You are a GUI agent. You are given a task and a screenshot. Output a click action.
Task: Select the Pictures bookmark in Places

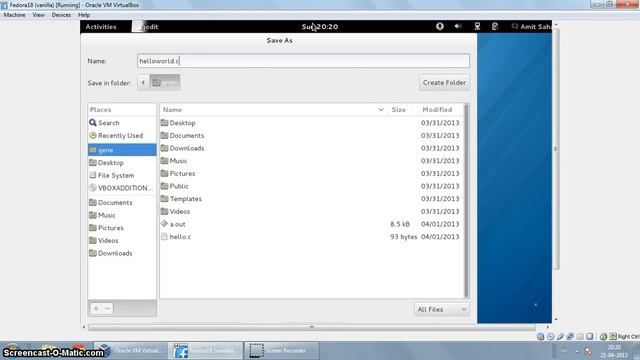(x=122, y=228)
